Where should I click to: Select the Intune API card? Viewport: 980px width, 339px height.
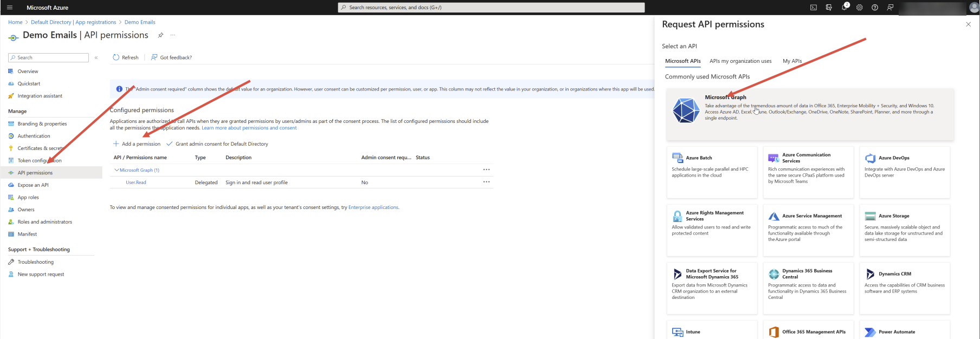[x=712, y=330]
